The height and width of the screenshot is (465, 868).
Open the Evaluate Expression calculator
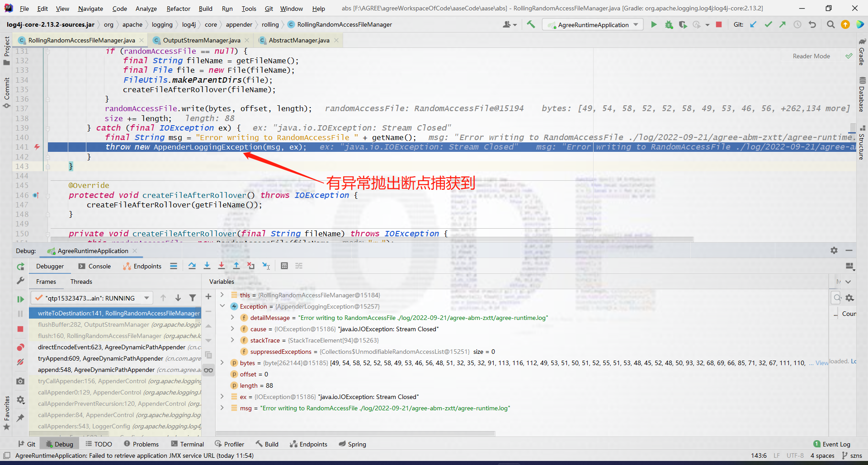tap(284, 266)
